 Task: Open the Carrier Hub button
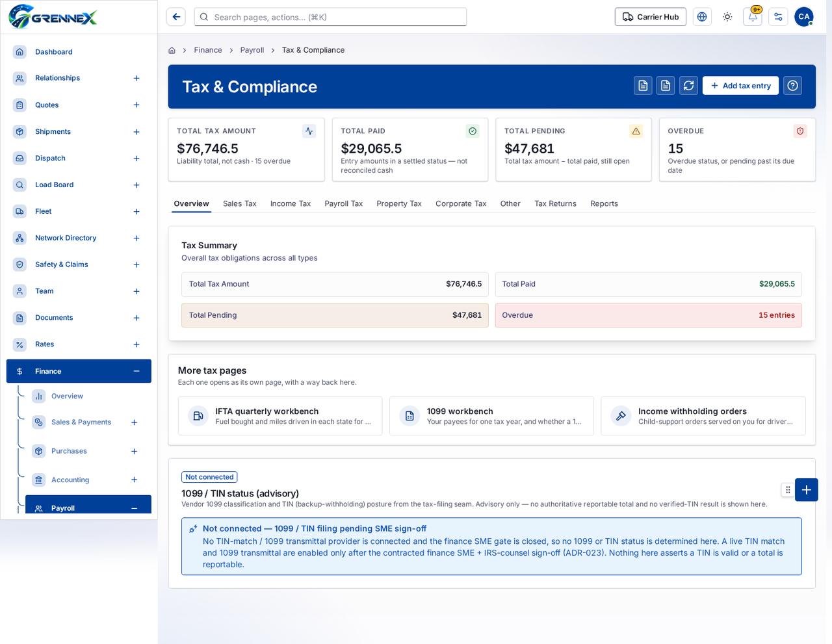point(651,17)
